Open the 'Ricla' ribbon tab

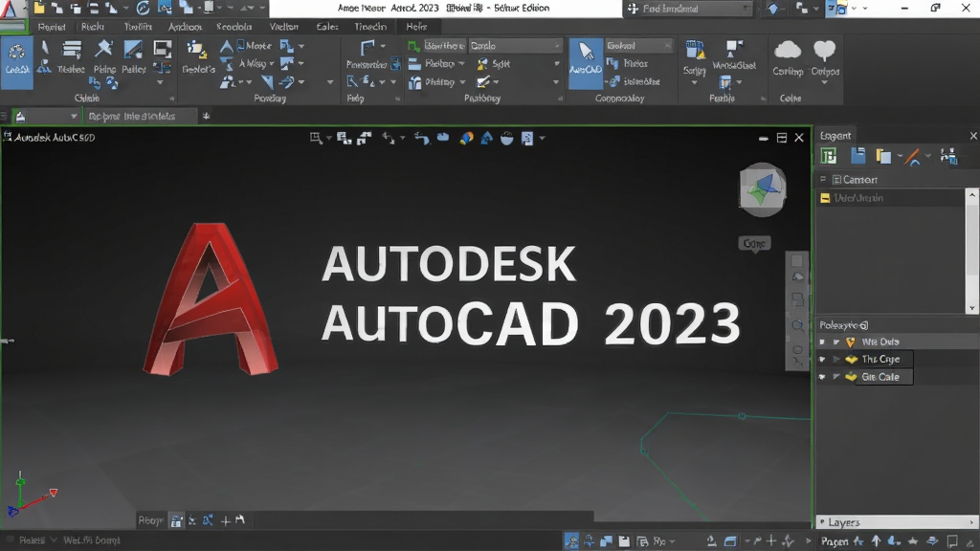click(93, 27)
